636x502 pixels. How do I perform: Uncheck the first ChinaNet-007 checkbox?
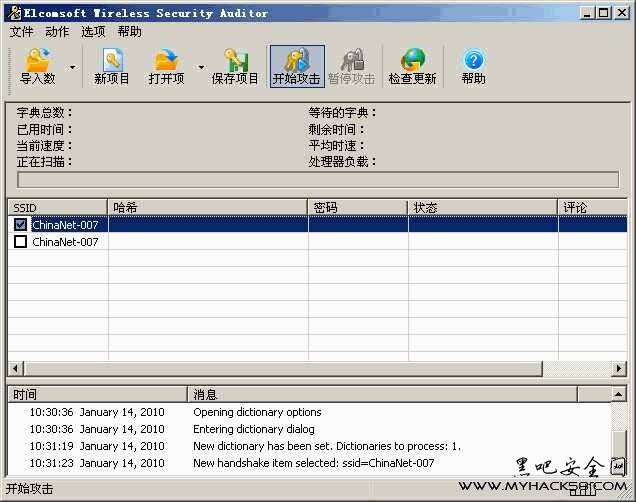pyautogui.click(x=20, y=225)
